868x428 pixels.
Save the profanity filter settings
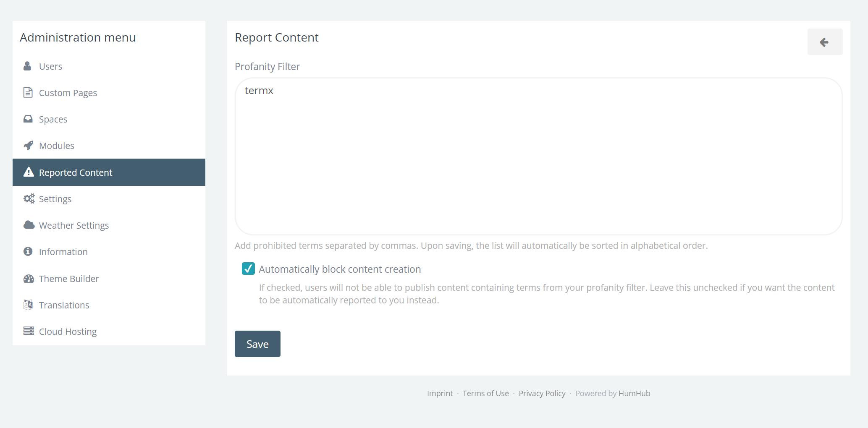click(x=257, y=344)
